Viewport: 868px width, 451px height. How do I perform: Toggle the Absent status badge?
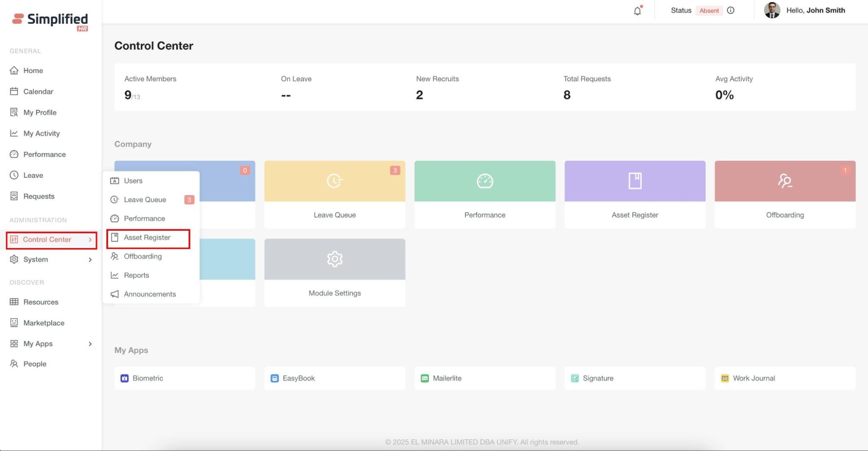point(709,10)
